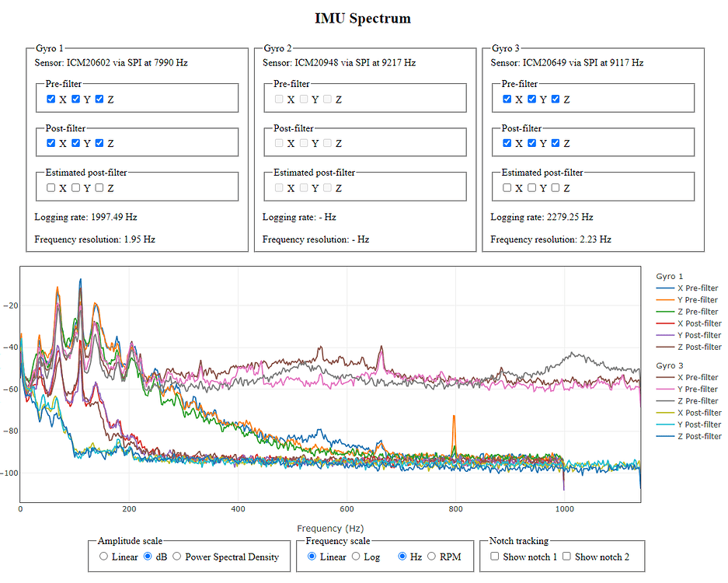728x583 pixels.
Task: Enable X estimated post-filter for Gyro 3
Action: [507, 187]
